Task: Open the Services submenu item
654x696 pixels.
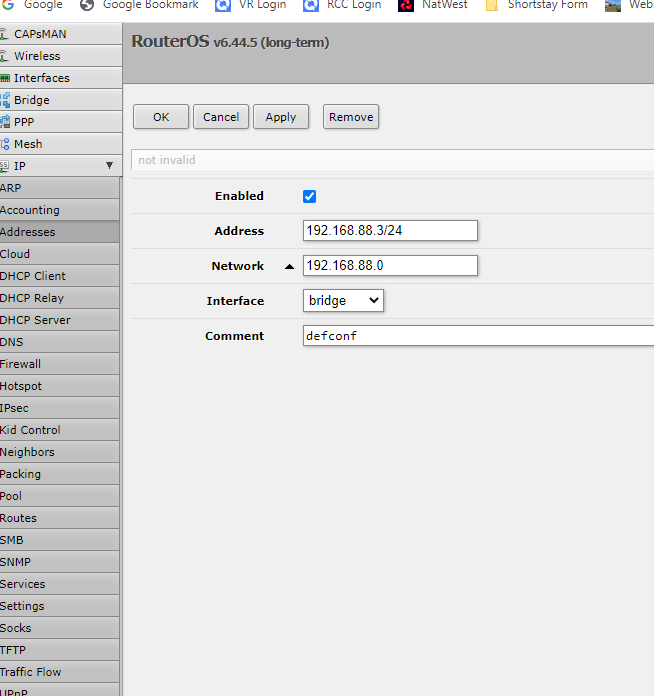Action: (x=59, y=584)
